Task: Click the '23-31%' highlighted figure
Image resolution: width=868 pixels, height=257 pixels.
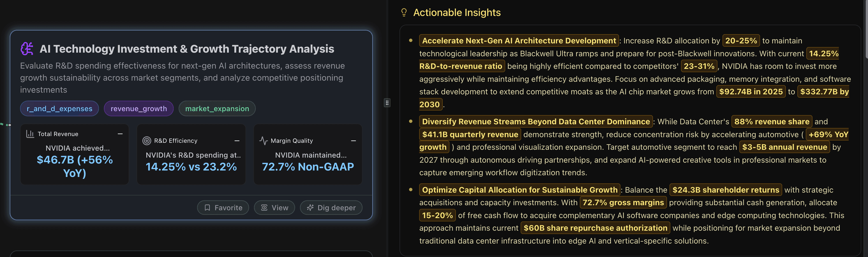Action: point(699,66)
